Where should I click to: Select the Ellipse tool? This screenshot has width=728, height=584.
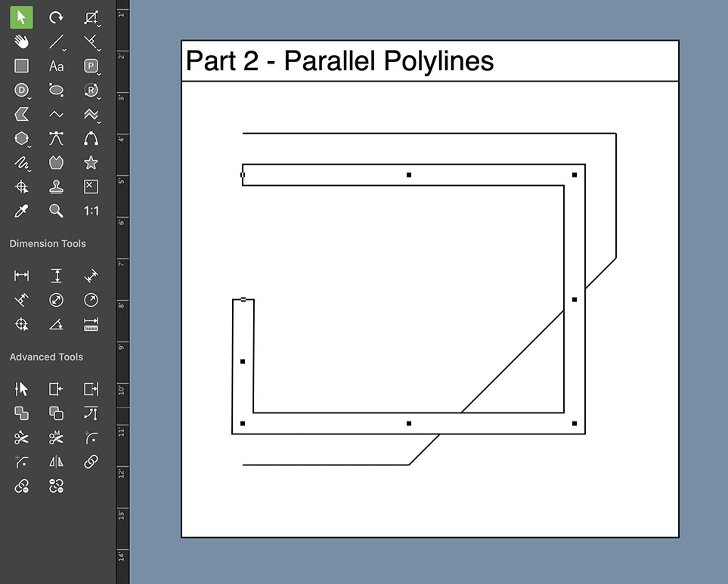56,90
